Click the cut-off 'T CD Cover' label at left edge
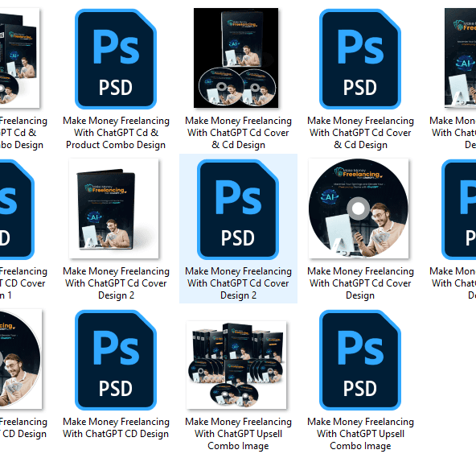This screenshot has height=458, width=476. (x=23, y=283)
